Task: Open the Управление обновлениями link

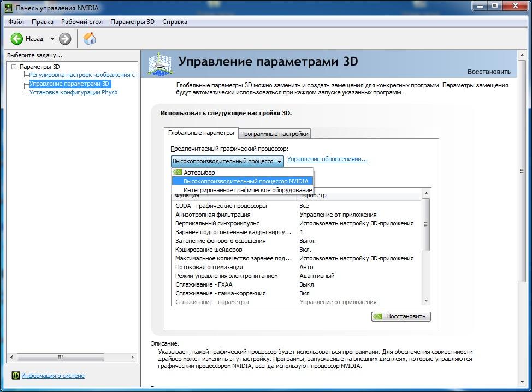Action: 327,159
